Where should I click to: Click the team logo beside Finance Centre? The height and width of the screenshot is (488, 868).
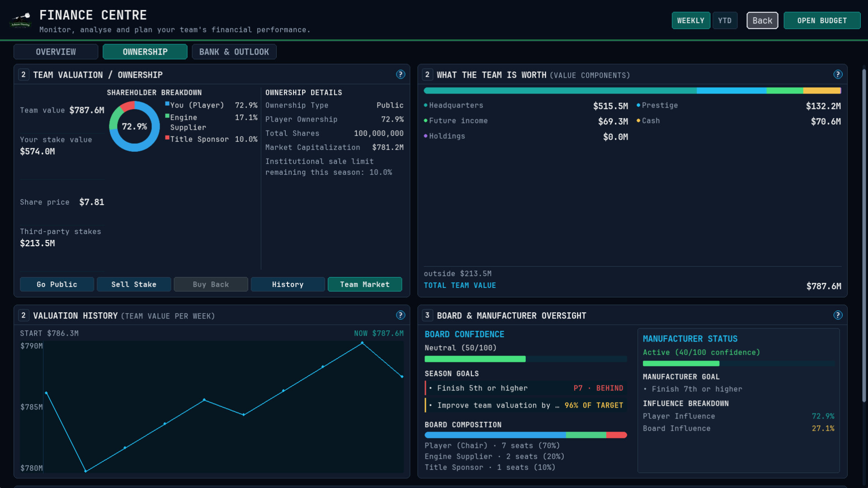coord(21,20)
